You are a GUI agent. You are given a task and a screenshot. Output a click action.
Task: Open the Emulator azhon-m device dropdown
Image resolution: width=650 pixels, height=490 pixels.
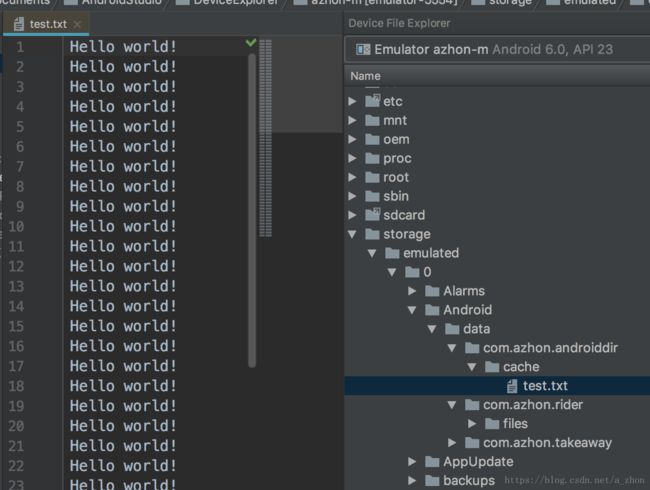pos(497,50)
